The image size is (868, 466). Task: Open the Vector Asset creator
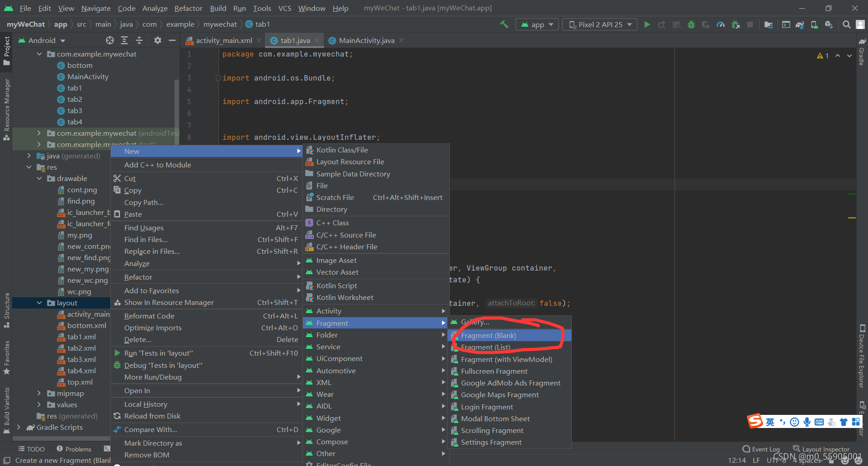point(376,272)
